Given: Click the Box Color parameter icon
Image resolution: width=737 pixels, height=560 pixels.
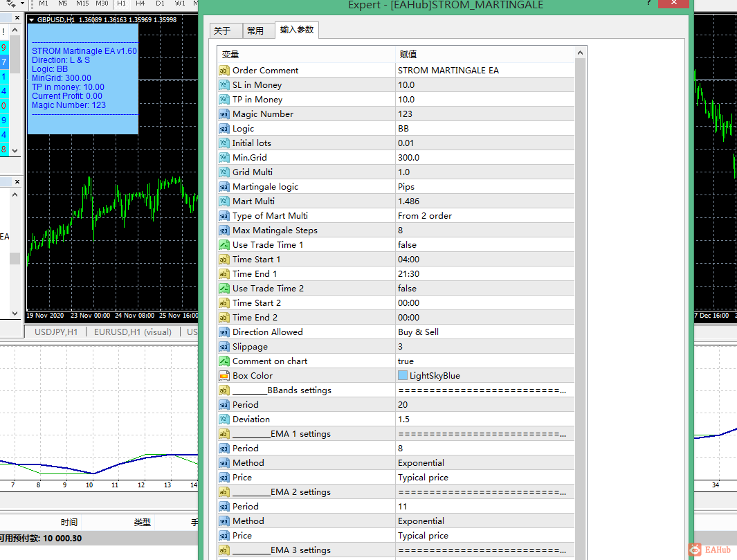Looking at the screenshot, I should tap(224, 376).
